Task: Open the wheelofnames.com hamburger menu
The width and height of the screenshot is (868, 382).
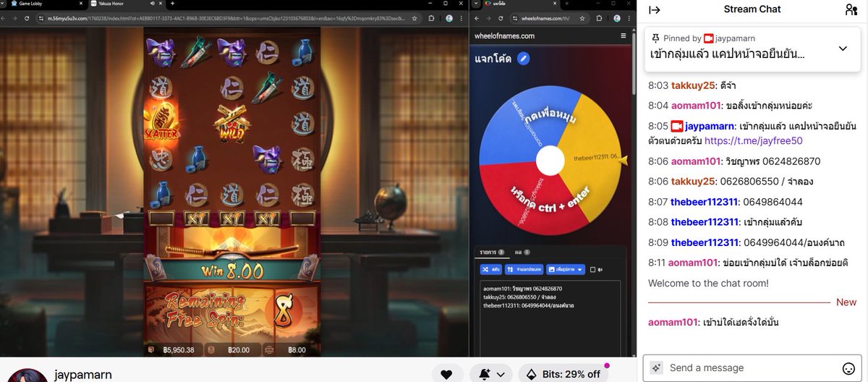Action: [624, 35]
